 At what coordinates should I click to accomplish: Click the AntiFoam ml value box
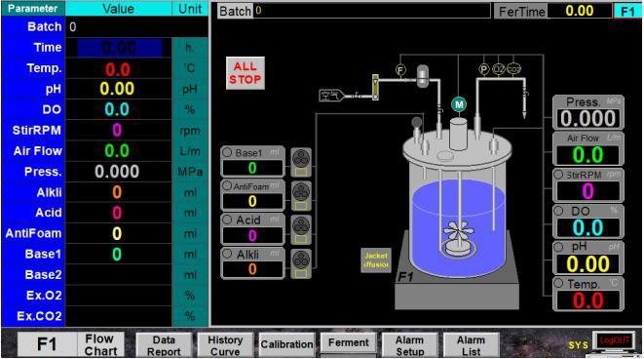click(x=252, y=201)
